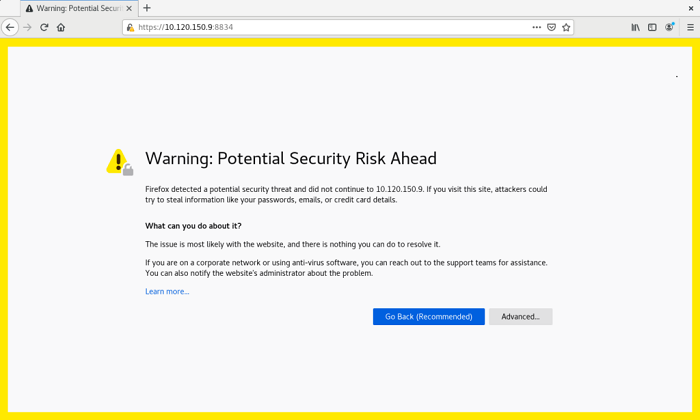Click the address bar showing 10.120.150.9:8834
Image resolution: width=700 pixels, height=420 pixels.
point(330,27)
